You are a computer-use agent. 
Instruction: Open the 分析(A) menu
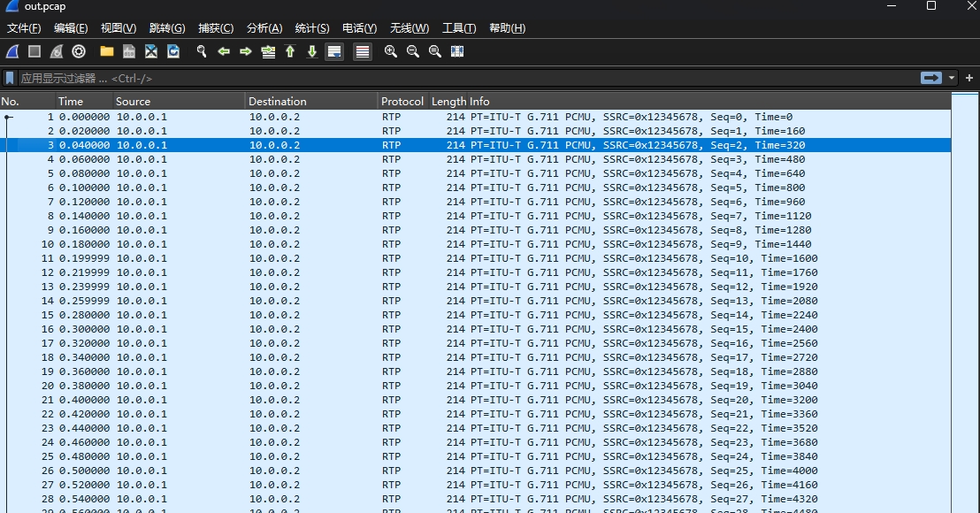[x=264, y=28]
